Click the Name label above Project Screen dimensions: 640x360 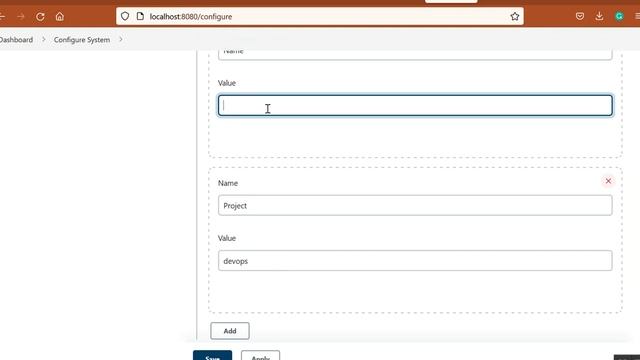point(228,183)
